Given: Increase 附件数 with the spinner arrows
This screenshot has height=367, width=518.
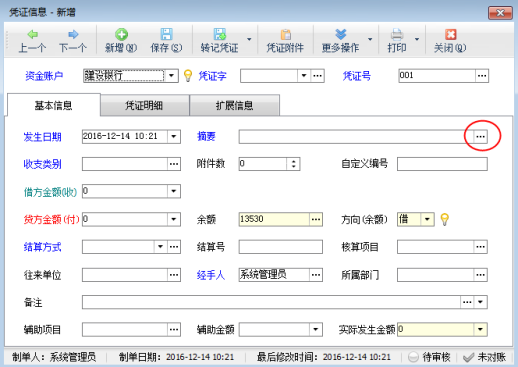Looking at the screenshot, I should 293,161.
